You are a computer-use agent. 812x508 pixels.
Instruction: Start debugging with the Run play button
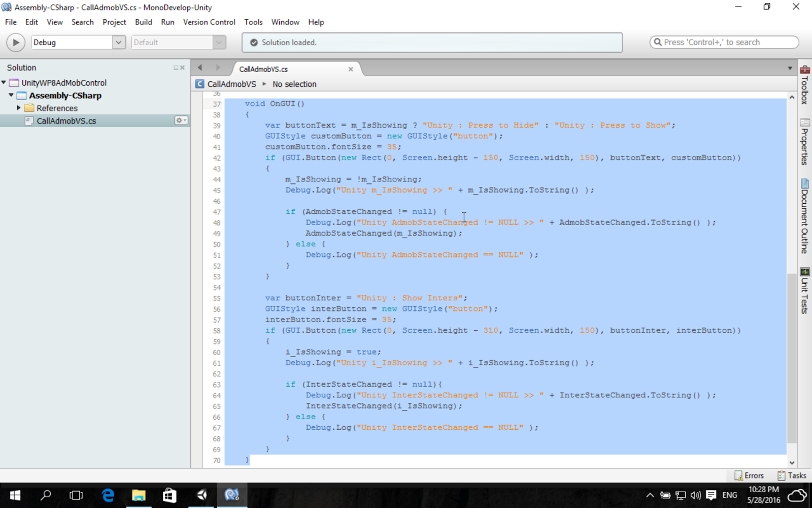16,43
